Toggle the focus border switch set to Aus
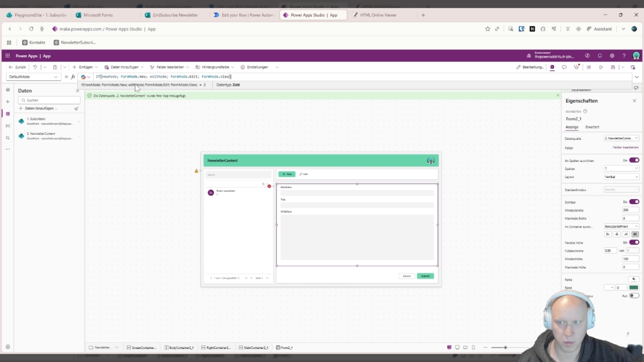Screen dimensions: 644x362 click(634, 296)
